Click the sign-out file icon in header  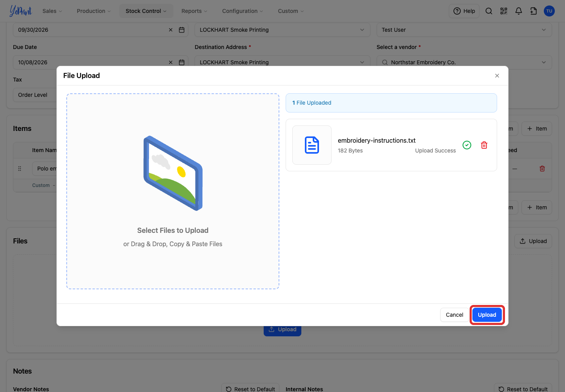(x=534, y=11)
